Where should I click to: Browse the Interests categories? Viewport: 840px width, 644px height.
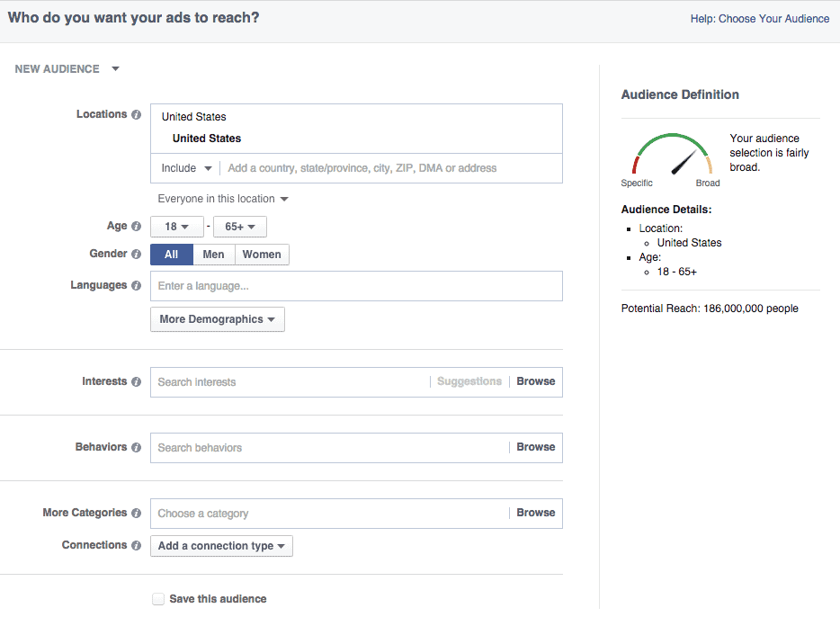(x=536, y=381)
